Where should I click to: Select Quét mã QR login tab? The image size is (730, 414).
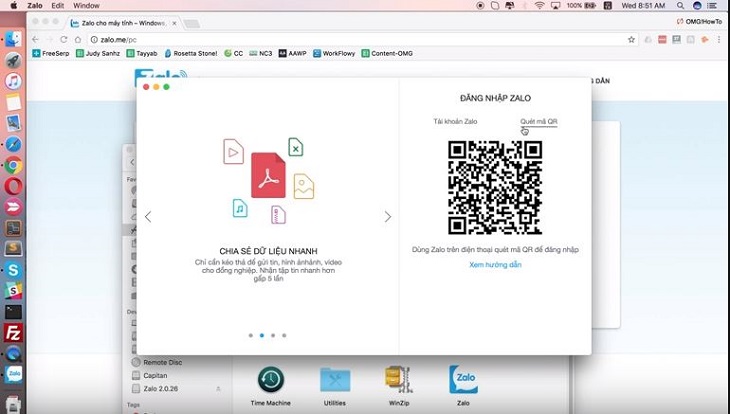539,121
